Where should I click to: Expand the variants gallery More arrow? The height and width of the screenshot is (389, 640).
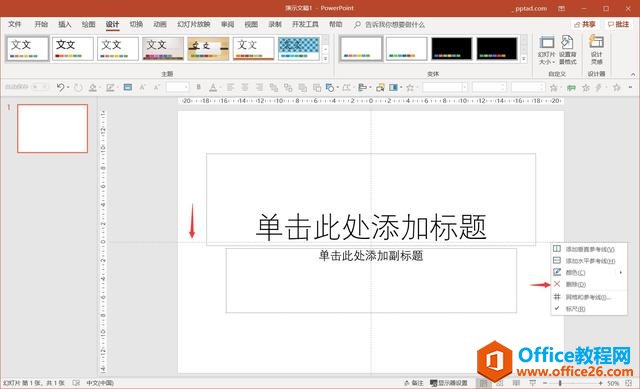[x=524, y=59]
